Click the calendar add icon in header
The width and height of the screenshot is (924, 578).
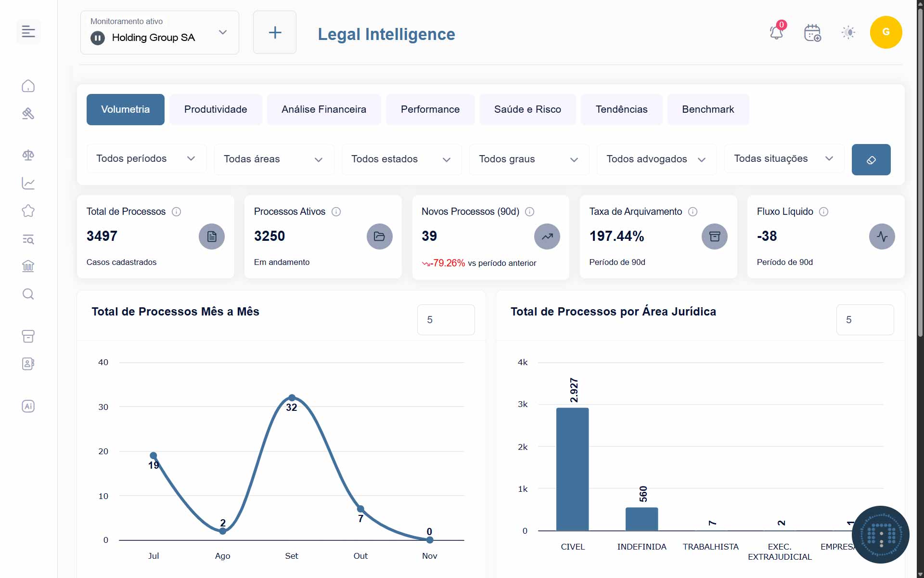[812, 33]
